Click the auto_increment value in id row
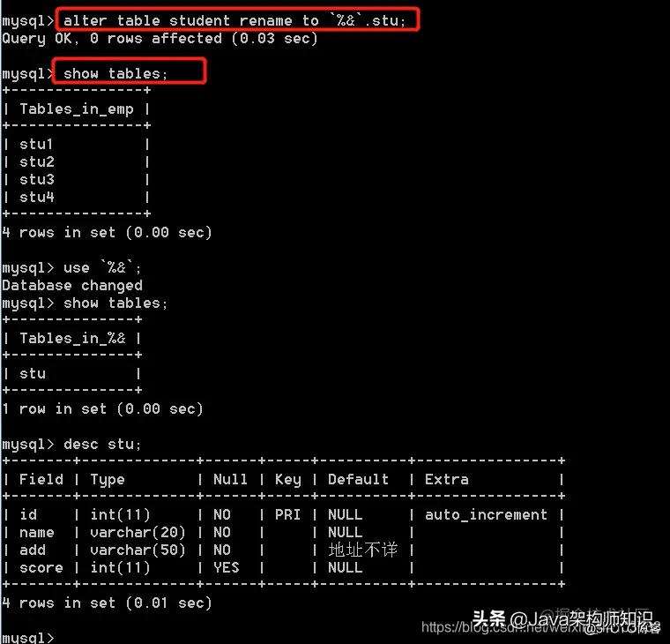This screenshot has height=644, width=670. click(486, 514)
